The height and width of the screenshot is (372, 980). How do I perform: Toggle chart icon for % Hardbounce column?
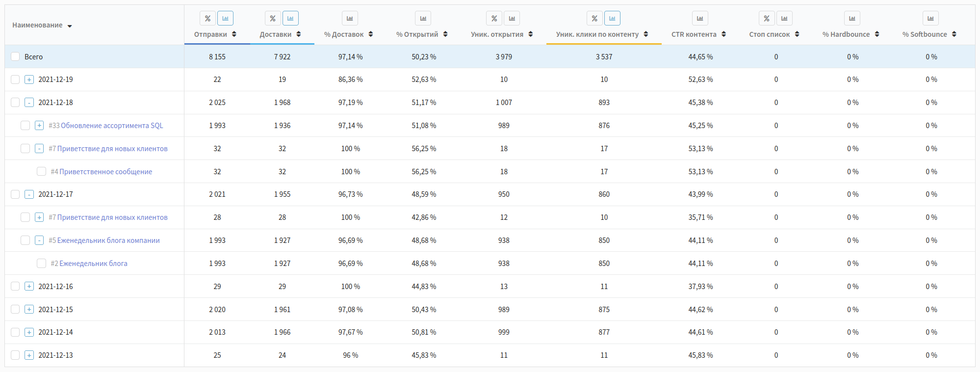click(852, 19)
